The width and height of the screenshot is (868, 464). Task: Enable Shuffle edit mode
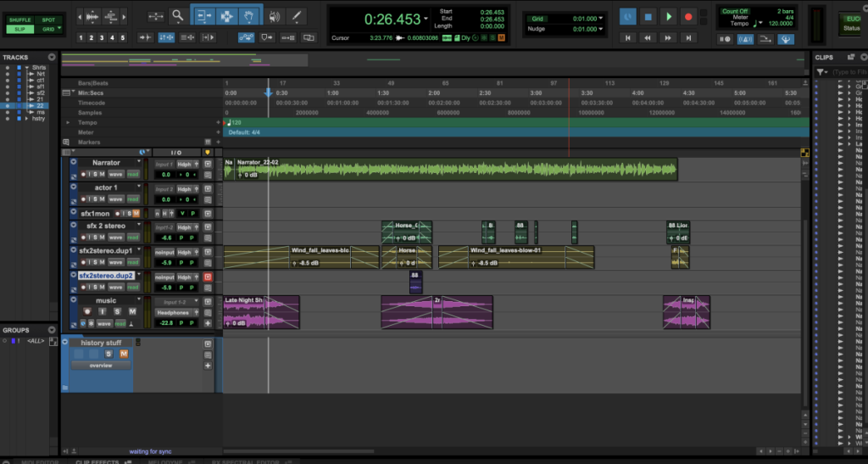[19, 19]
